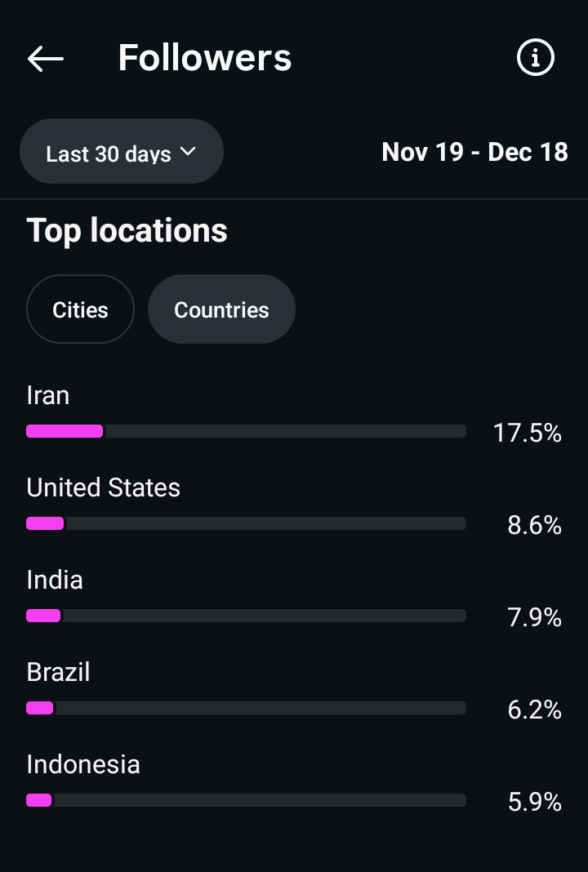This screenshot has width=588, height=872.
Task: Click the Nov 19 - Dec 18 date range
Action: 474,153
